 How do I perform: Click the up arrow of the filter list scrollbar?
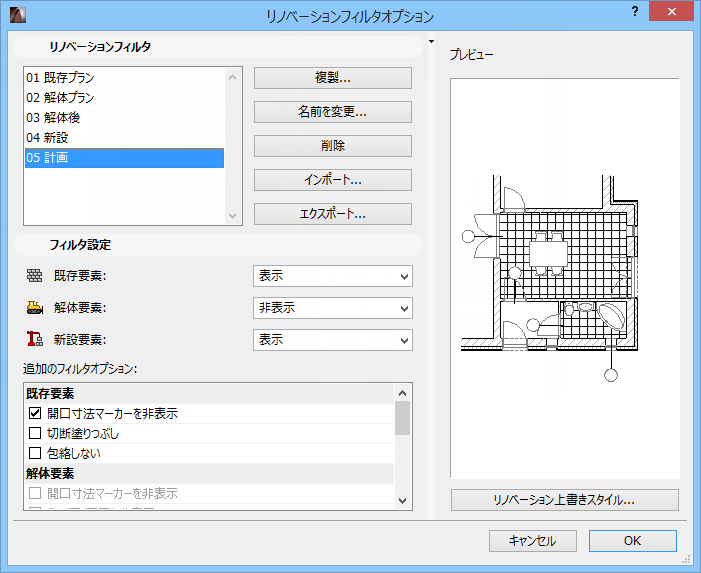(x=232, y=77)
